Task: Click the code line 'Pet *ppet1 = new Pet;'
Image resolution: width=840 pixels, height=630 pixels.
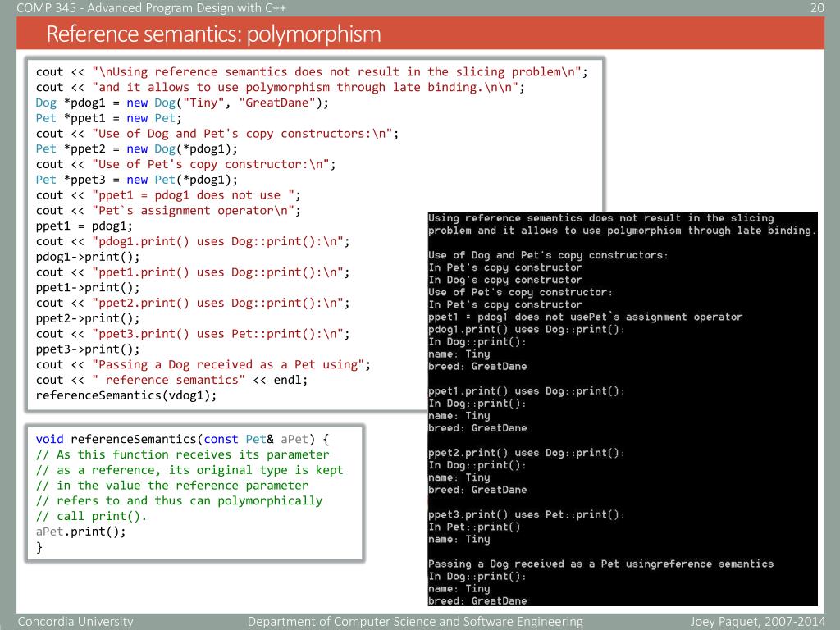Action: coord(109,118)
